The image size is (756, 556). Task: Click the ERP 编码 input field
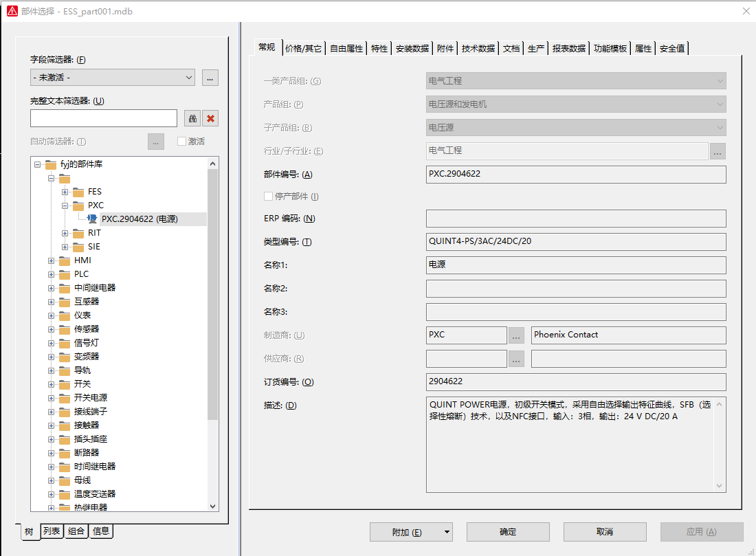coord(576,219)
